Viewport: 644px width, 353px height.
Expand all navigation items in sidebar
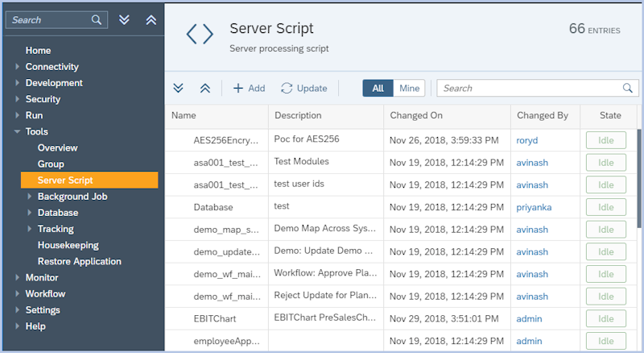click(124, 19)
